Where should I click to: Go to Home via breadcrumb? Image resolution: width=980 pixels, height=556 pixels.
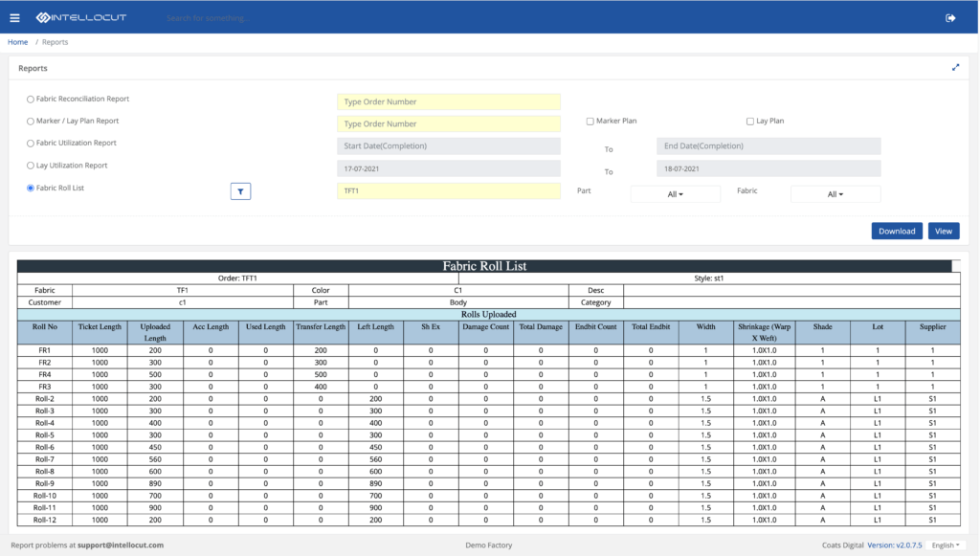tap(17, 41)
